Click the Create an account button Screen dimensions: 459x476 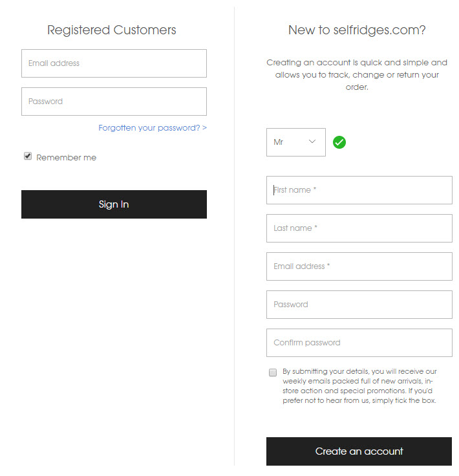tap(359, 451)
